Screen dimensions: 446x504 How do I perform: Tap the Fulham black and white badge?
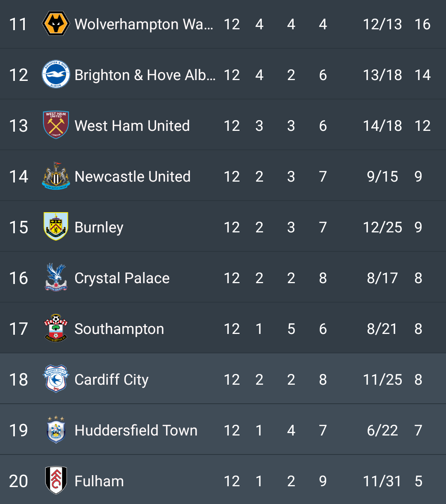[56, 480]
